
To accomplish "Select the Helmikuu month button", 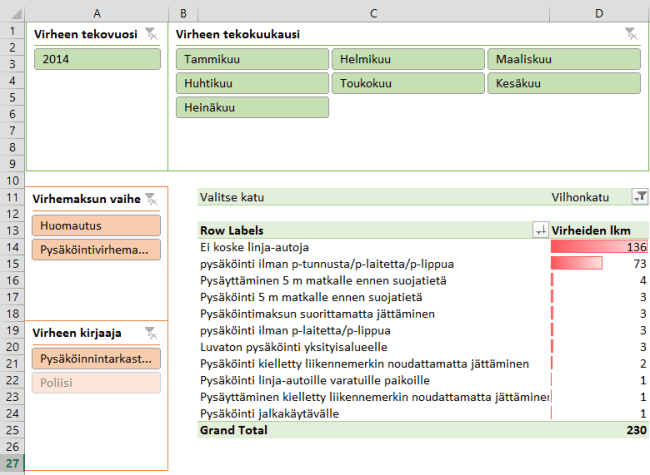I will coord(408,59).
